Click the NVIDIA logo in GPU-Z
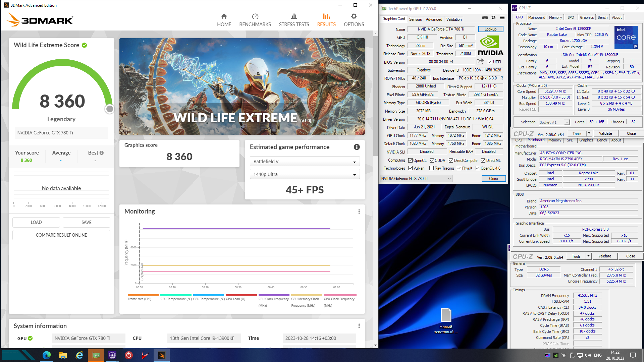The image size is (644, 362). [x=490, y=46]
